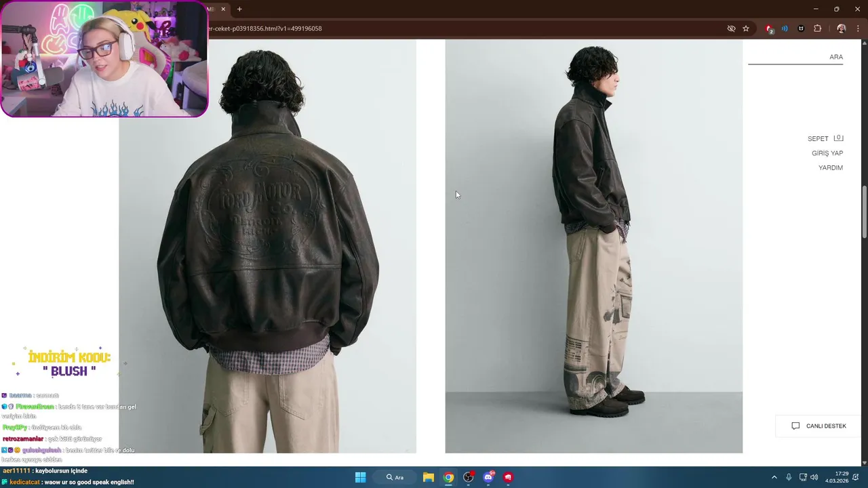Image resolution: width=868 pixels, height=488 pixels.
Task: Open the tray network icon
Action: (803, 477)
